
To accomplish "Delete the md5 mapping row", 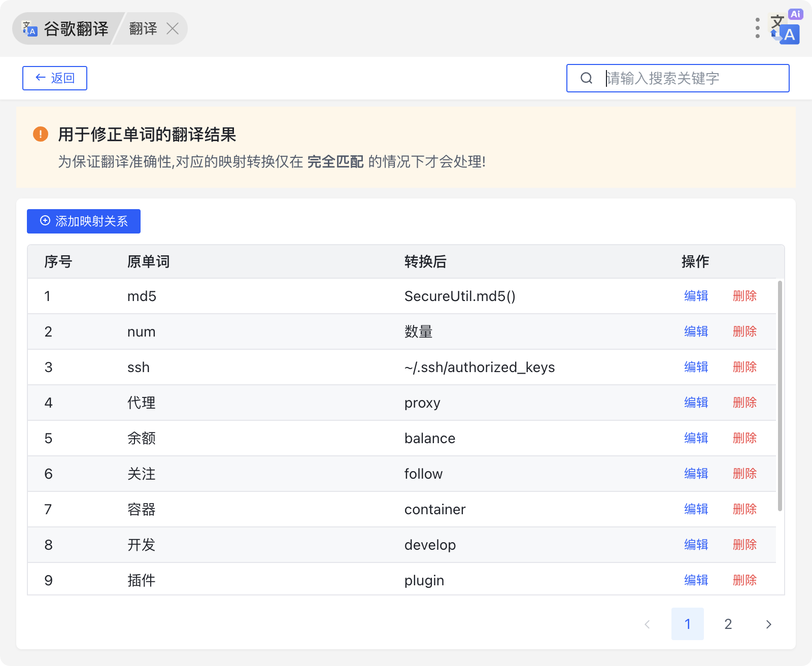I will 745,296.
